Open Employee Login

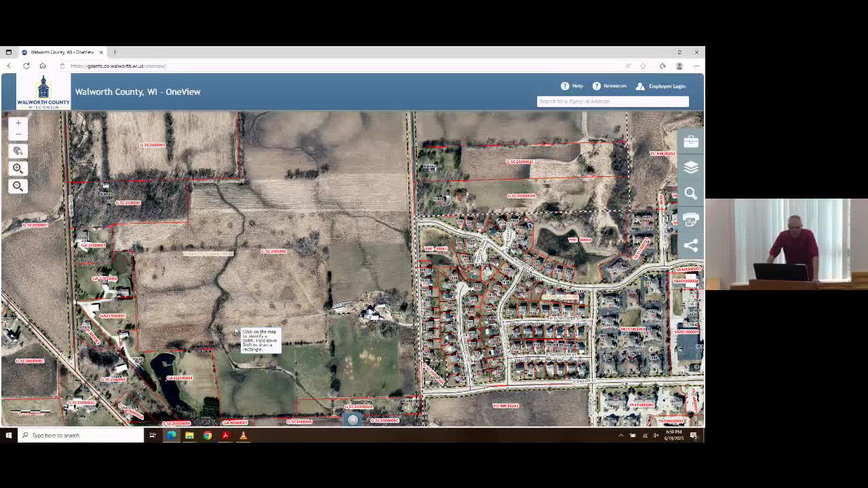pos(661,86)
